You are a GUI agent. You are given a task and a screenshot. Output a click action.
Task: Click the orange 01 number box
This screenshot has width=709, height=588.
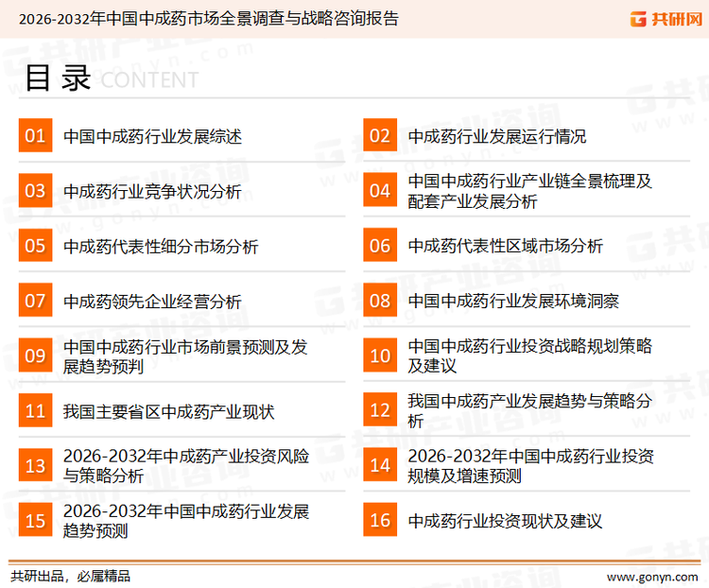35,135
